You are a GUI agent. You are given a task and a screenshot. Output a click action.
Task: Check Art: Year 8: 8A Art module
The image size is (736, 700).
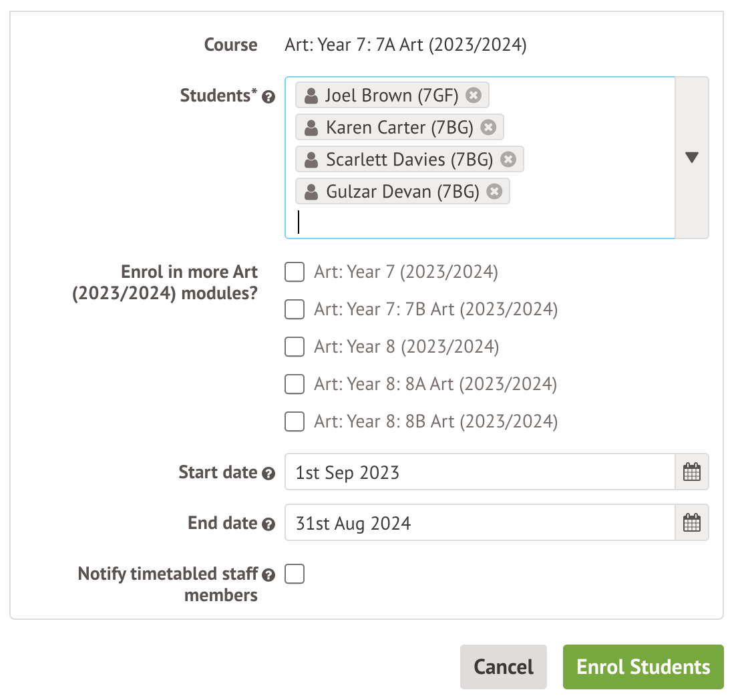pyautogui.click(x=295, y=384)
